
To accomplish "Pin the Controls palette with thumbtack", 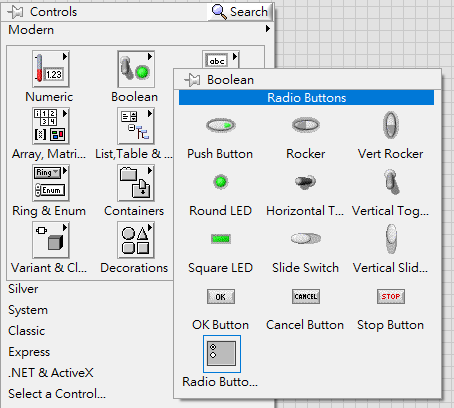I will point(15,12).
